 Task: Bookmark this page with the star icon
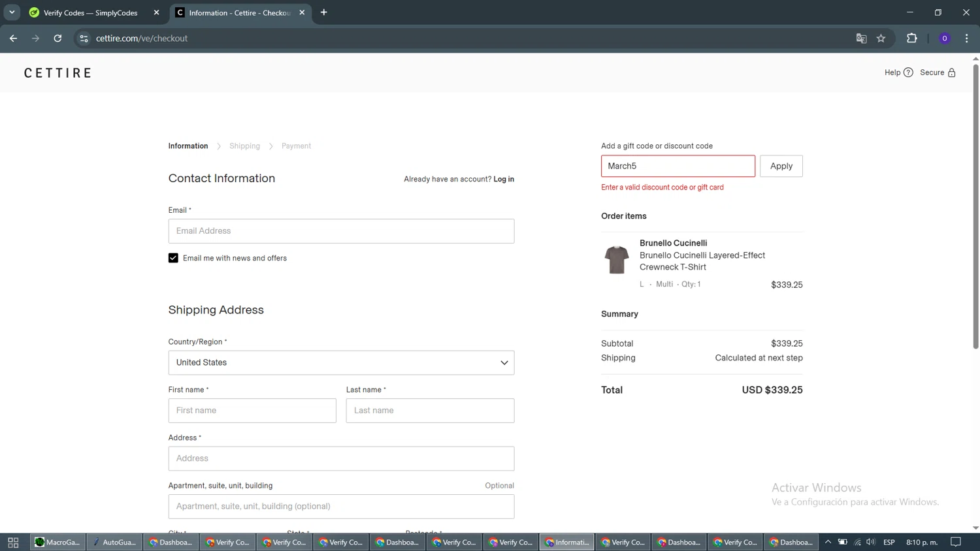point(881,39)
